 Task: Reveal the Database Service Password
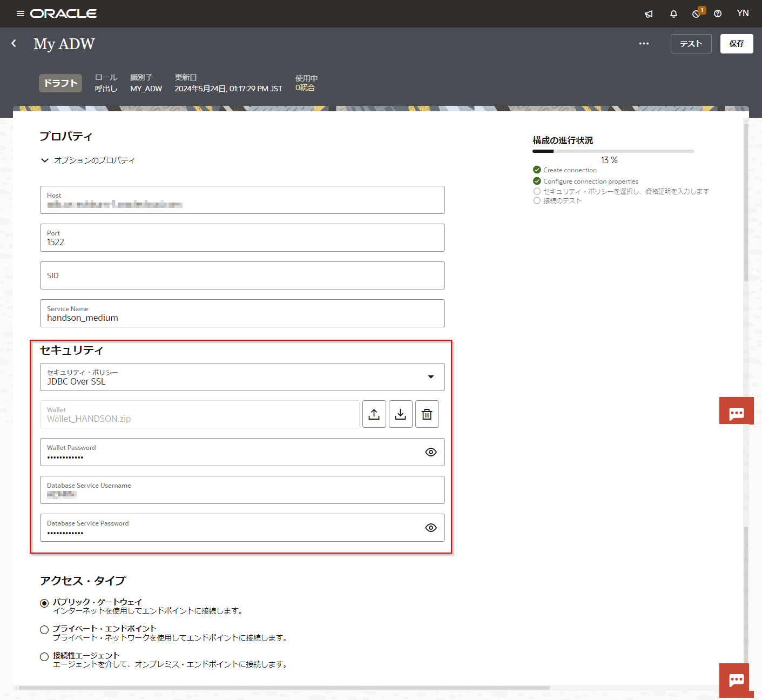[430, 528]
